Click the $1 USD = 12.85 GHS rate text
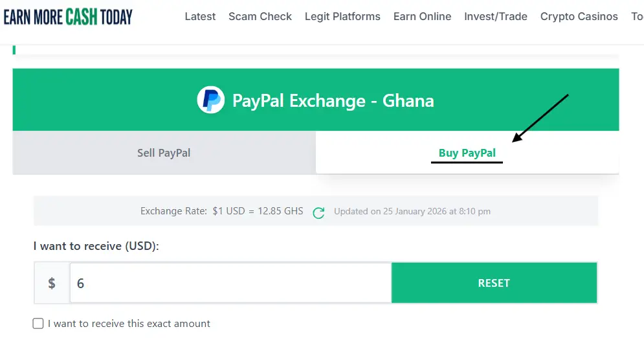 point(258,211)
